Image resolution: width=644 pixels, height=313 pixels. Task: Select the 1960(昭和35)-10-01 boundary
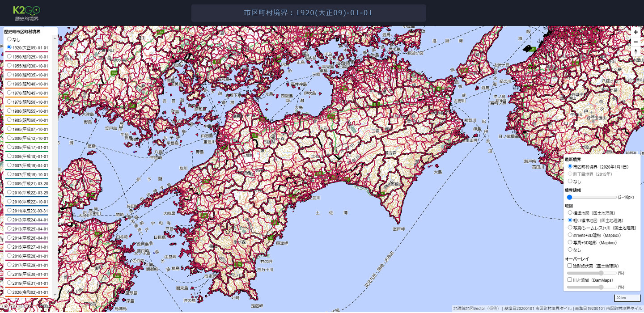click(9, 75)
